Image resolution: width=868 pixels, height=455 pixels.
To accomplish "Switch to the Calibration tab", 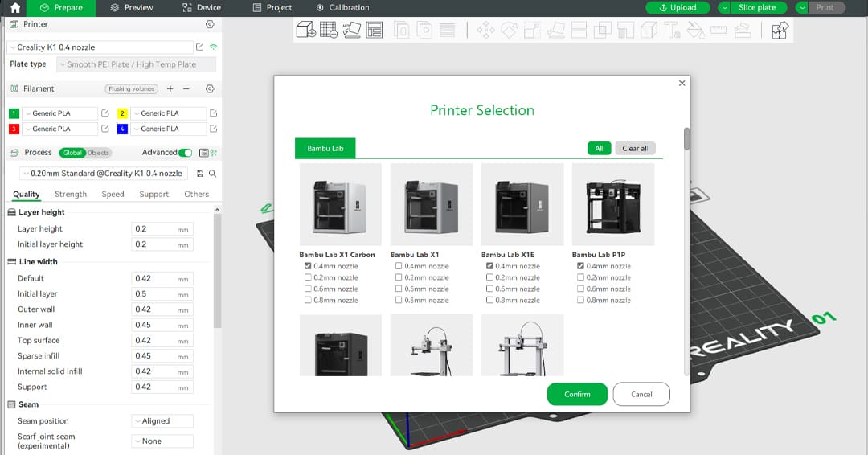I will [342, 8].
